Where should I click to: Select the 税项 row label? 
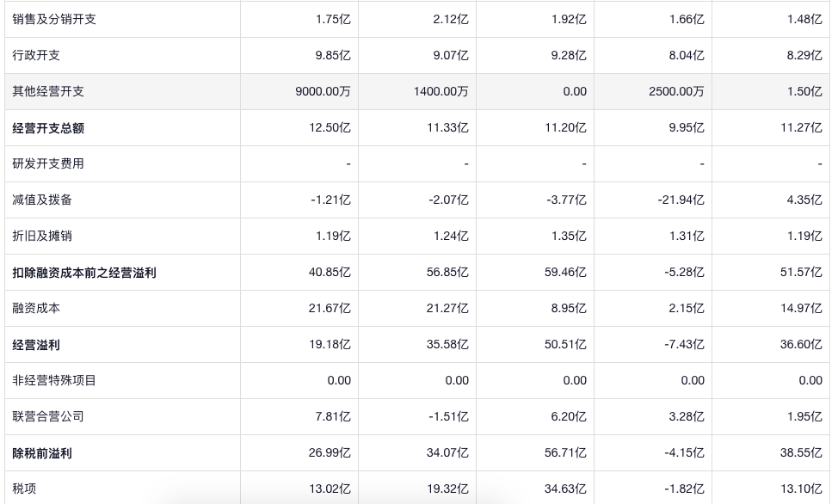click(x=24, y=489)
